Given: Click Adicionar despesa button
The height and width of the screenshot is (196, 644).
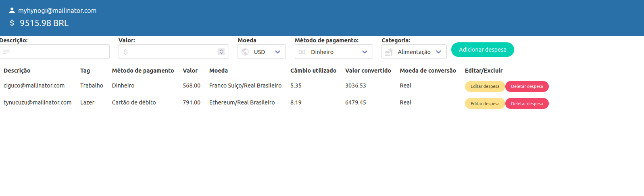Looking at the screenshot, I should (483, 50).
